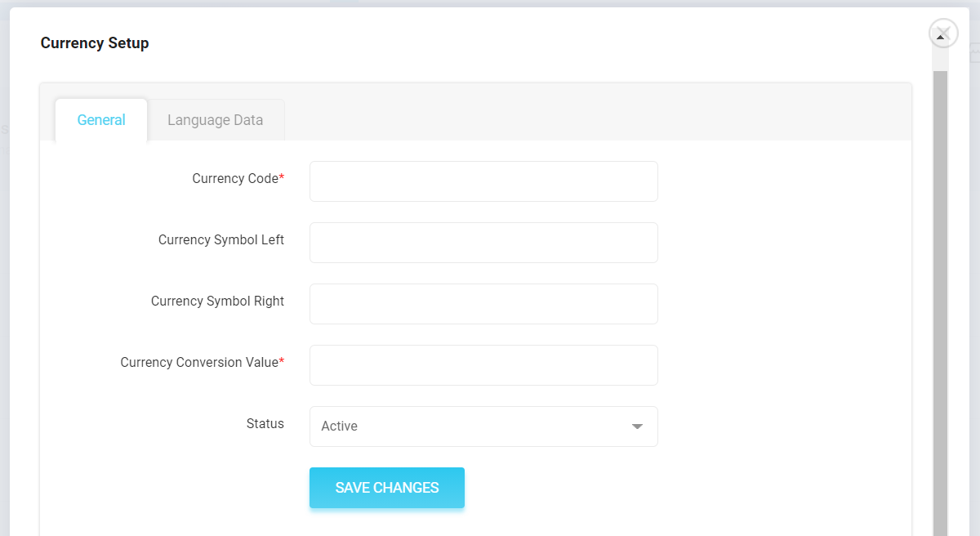This screenshot has height=536, width=980.
Task: Switch to the General tab
Action: [x=101, y=120]
